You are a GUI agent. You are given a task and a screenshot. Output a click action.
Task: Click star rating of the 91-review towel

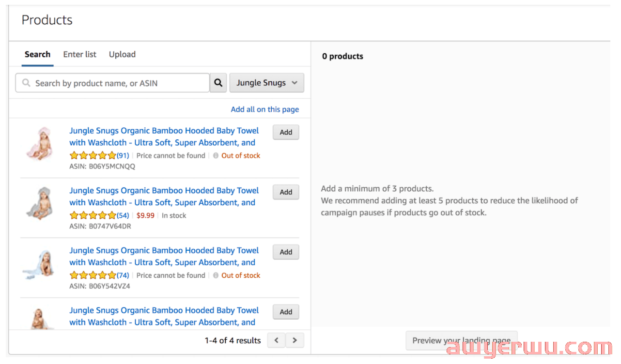pos(93,156)
